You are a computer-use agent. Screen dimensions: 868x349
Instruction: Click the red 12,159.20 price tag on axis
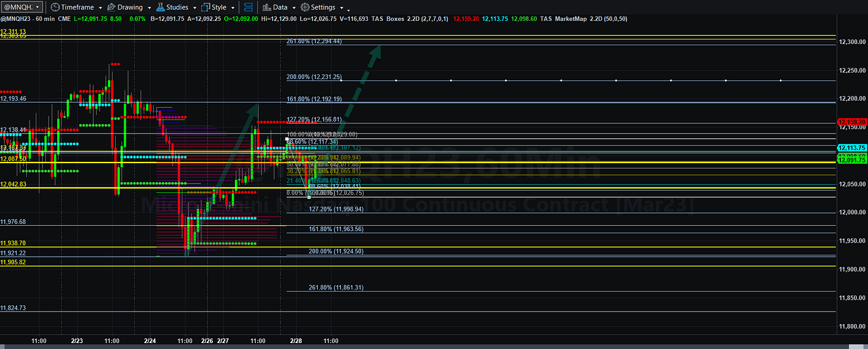click(852, 121)
